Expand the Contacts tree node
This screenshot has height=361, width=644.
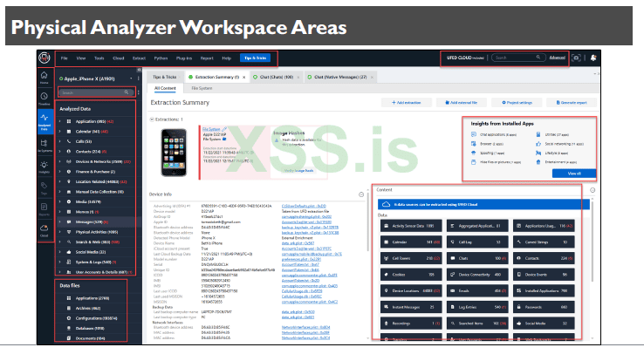[x=60, y=152]
